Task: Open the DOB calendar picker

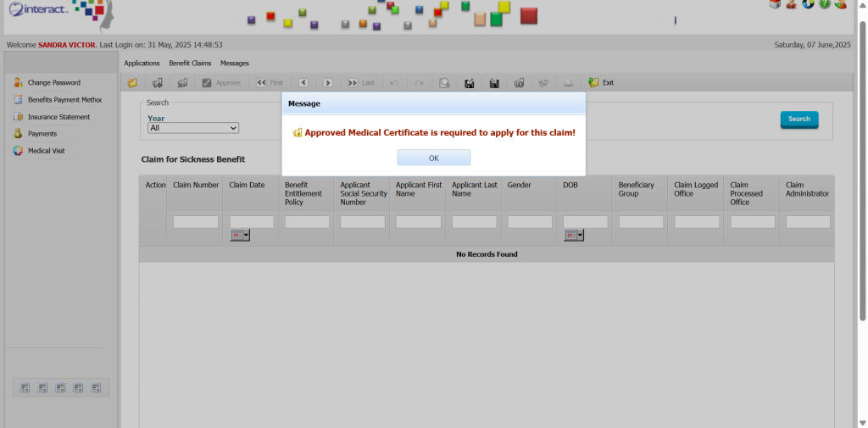Action: tap(574, 235)
